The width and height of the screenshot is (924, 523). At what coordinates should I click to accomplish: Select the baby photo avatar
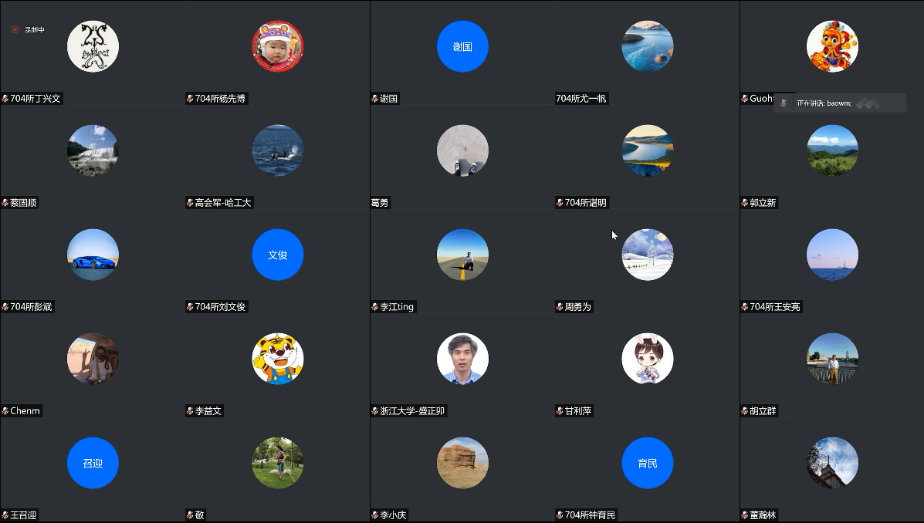[277, 46]
